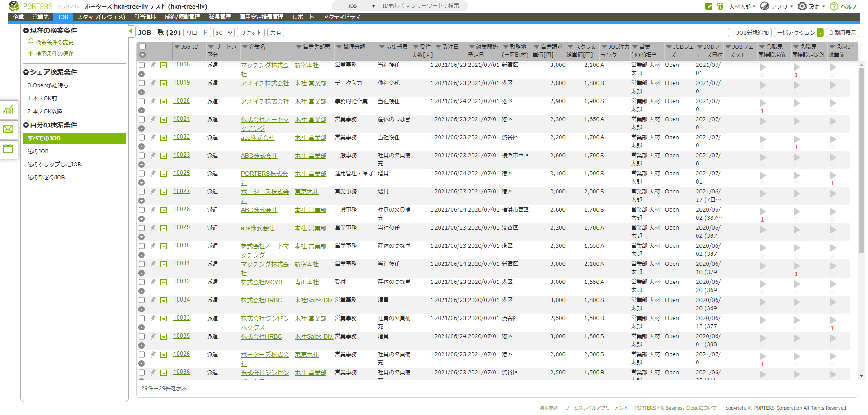Open row action dropdown for job 10023
868x415 pixels.
tap(164, 156)
